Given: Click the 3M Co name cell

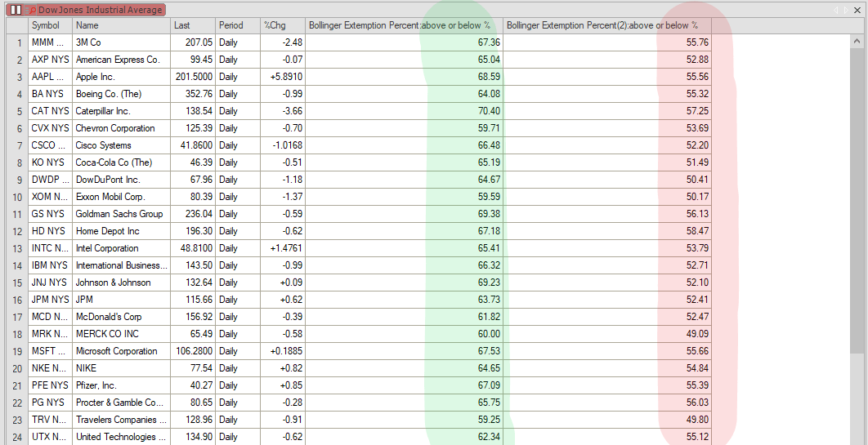Looking at the screenshot, I should click(121, 42).
